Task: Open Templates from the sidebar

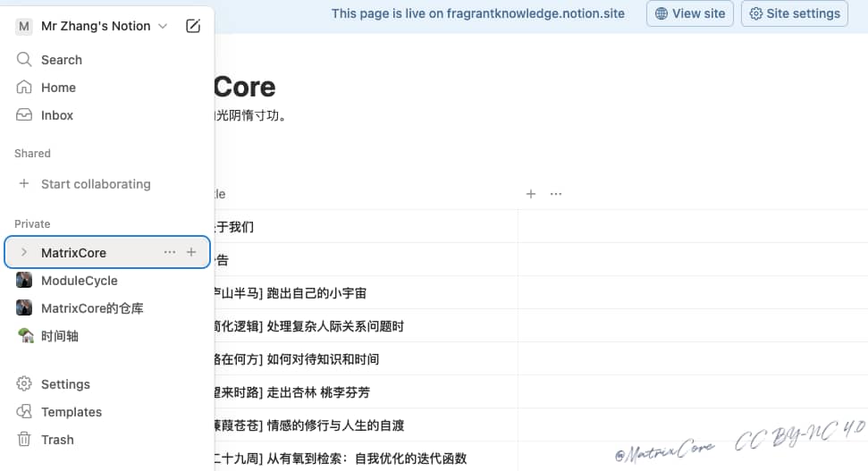Action: click(71, 412)
